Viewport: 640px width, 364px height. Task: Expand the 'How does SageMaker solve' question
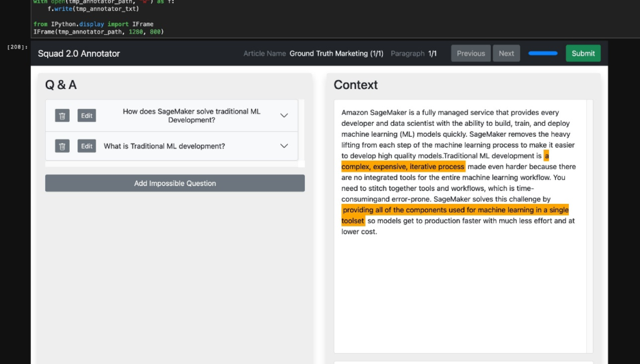coord(284,116)
